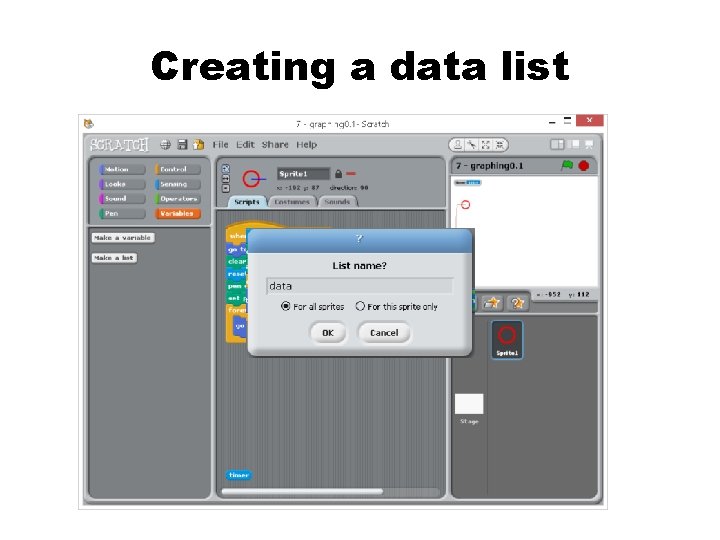Screen dimensions: 720x540
Task: Switch to the Sounds tab
Action: tap(338, 202)
